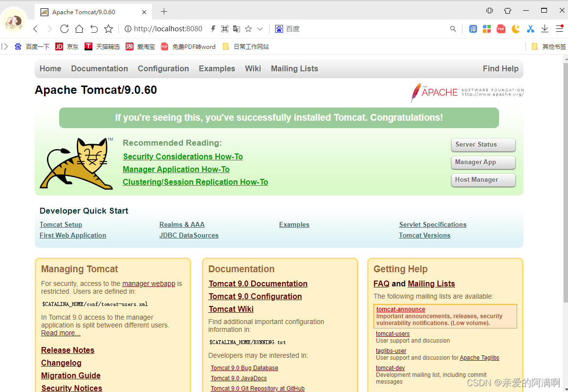Select the Apache Tomcat/9.0.60 browser tab
This screenshot has width=568, height=392.
coord(93,12)
